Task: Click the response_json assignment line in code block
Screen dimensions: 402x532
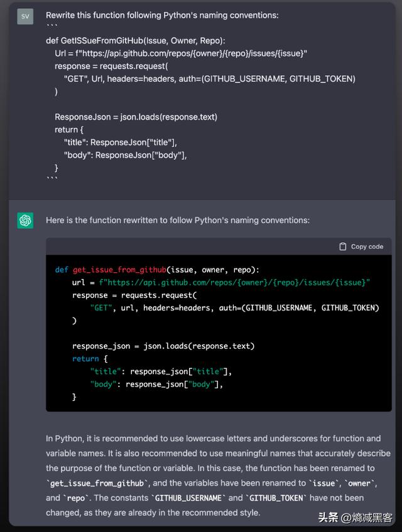Action: 163,346
